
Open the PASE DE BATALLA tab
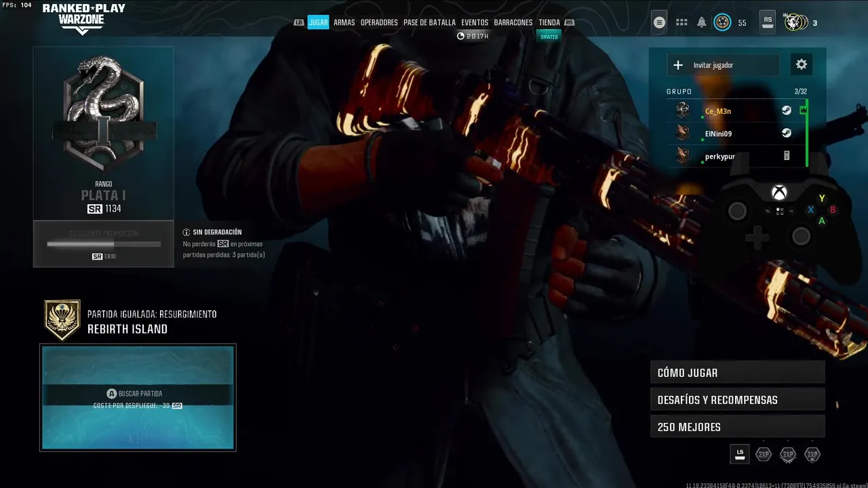pyautogui.click(x=429, y=22)
